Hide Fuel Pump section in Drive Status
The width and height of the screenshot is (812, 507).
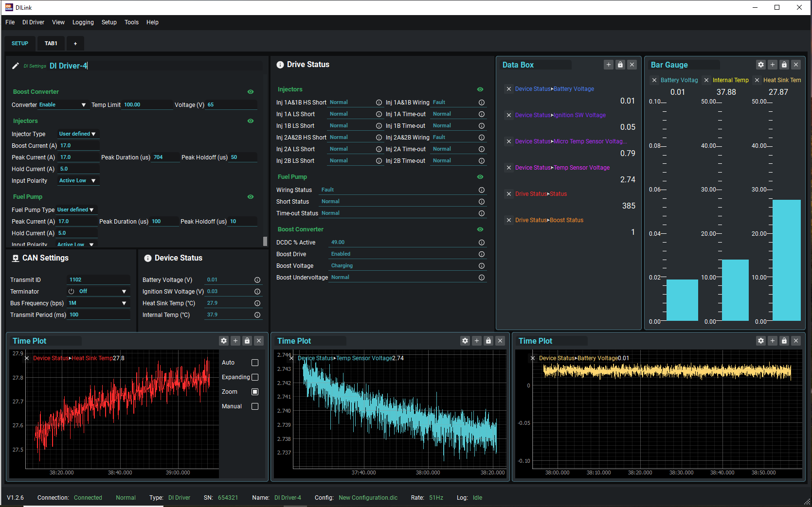click(x=480, y=177)
